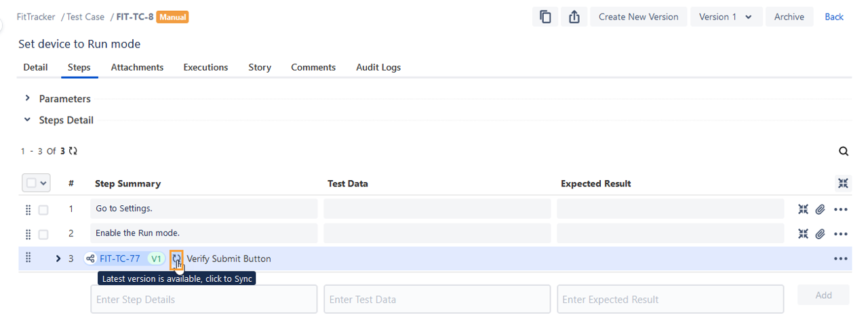Expand step 3 shared test case row
Image resolution: width=868 pixels, height=315 pixels.
[58, 259]
